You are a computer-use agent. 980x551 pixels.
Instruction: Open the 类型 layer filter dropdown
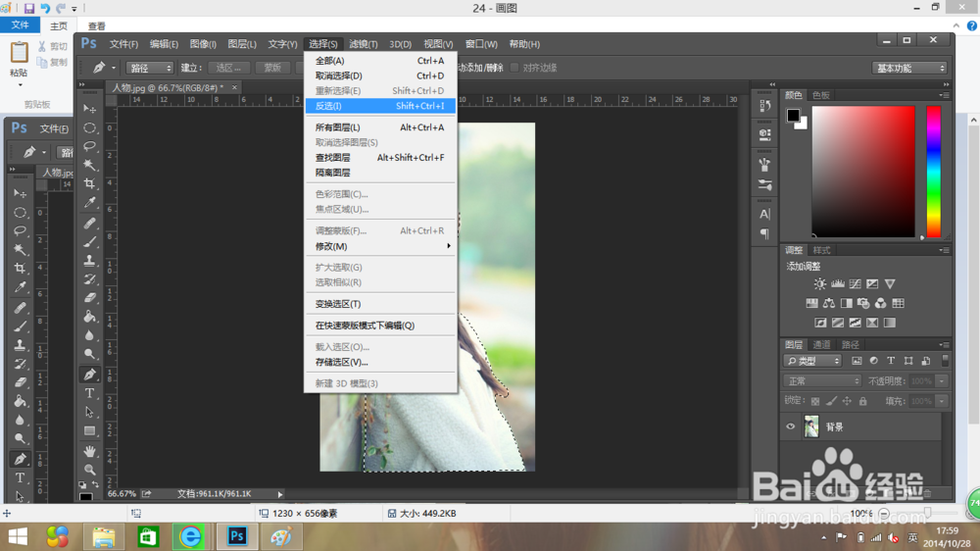pos(812,361)
